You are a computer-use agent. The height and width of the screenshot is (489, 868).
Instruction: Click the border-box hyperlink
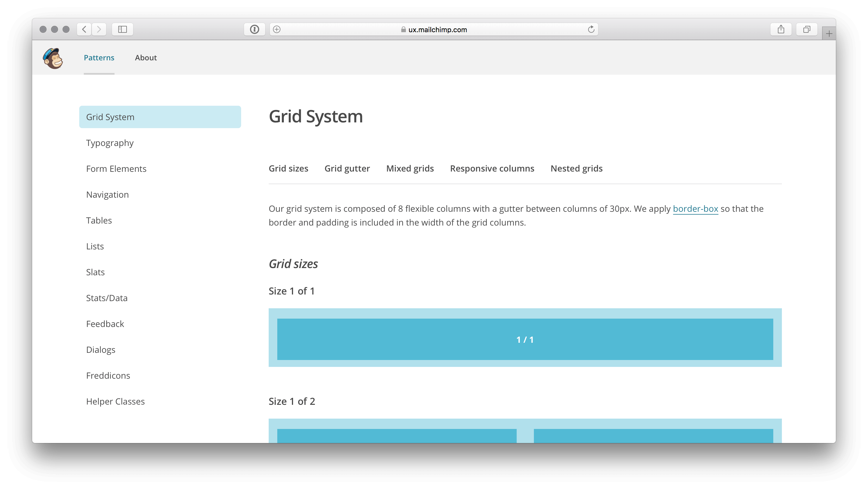pos(695,208)
